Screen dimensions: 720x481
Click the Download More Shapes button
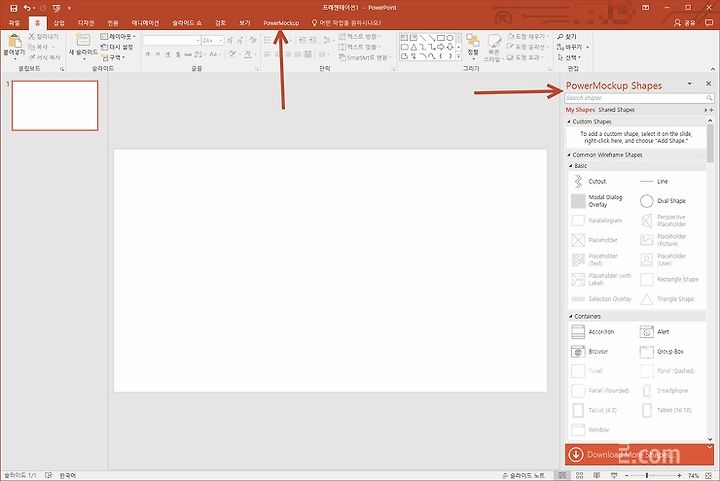pos(639,454)
